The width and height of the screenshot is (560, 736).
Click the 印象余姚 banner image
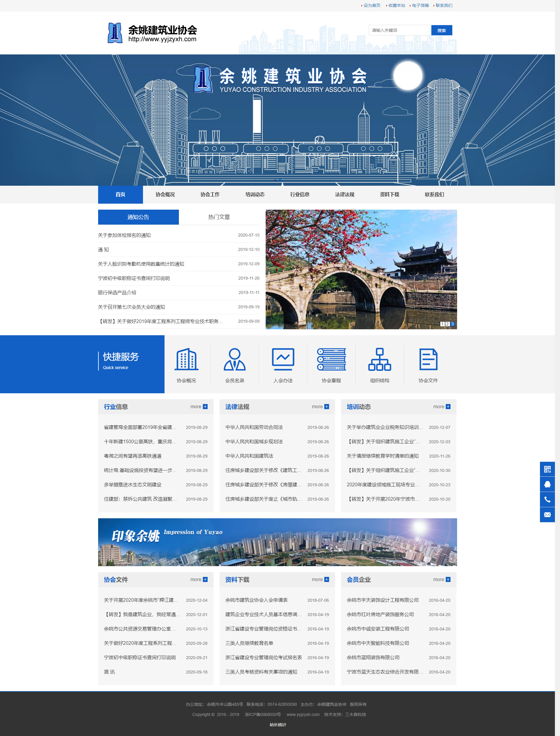coord(277,542)
